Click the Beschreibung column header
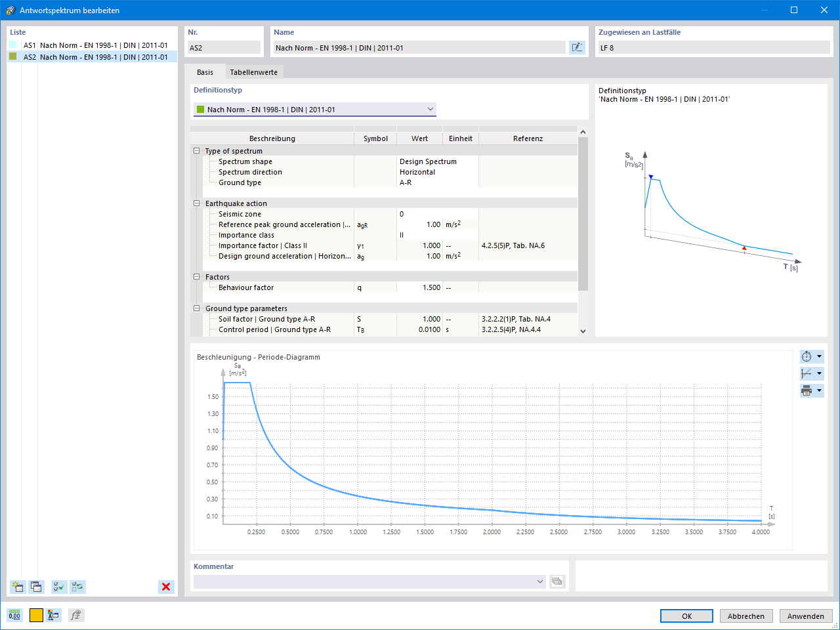 tap(272, 138)
